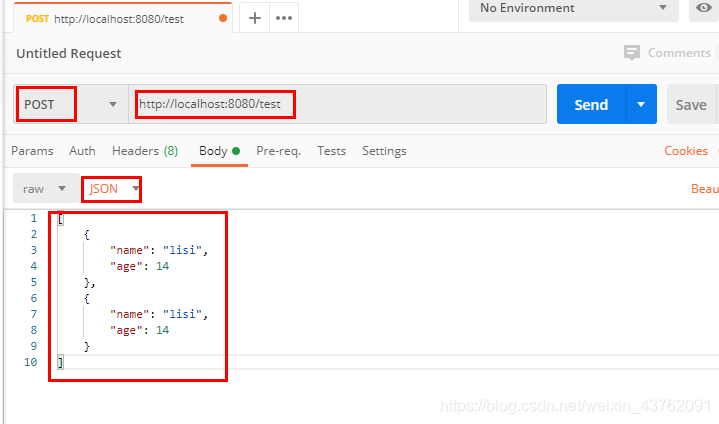719x424 pixels.
Task: Switch to the Params tab
Action: [32, 151]
